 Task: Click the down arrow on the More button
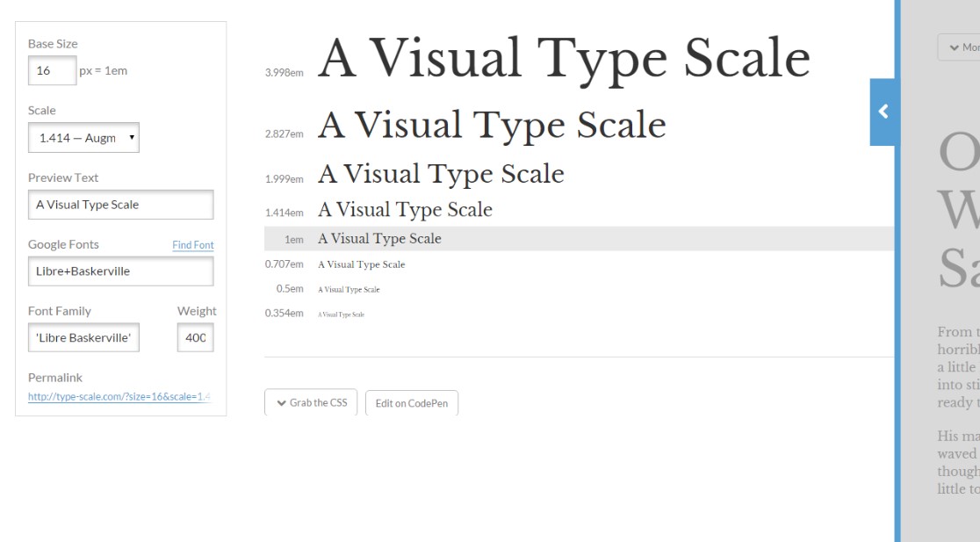tap(953, 47)
